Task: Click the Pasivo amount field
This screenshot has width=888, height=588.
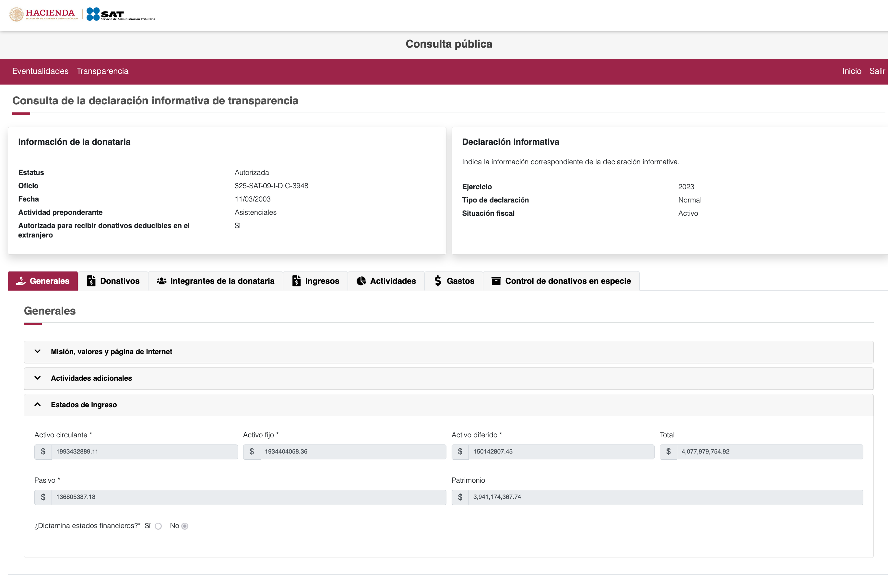Action: pyautogui.click(x=248, y=497)
